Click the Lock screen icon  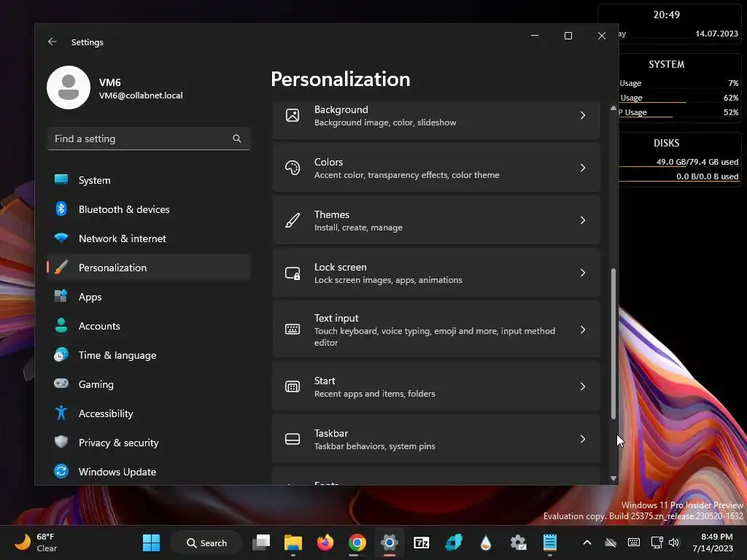click(x=293, y=273)
